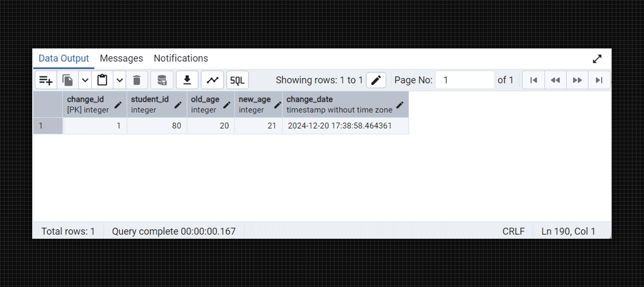Screen dimensions: 644x287
Task: Open the Graph Visualiser icon
Action: pos(212,80)
